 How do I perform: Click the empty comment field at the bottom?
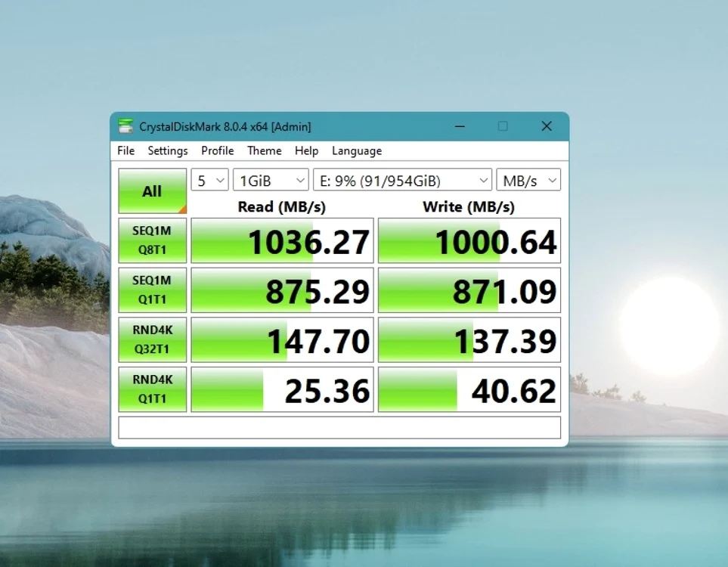339,428
